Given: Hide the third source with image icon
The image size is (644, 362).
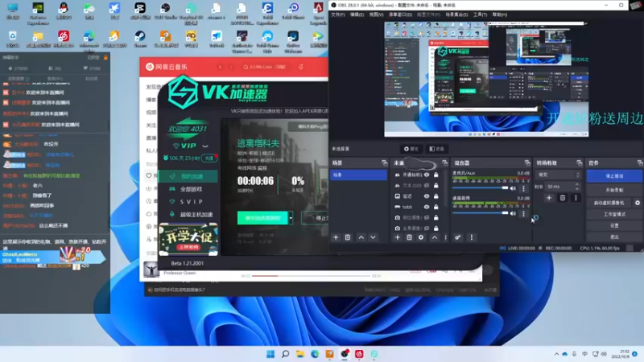Looking at the screenshot, I should click(427, 196).
